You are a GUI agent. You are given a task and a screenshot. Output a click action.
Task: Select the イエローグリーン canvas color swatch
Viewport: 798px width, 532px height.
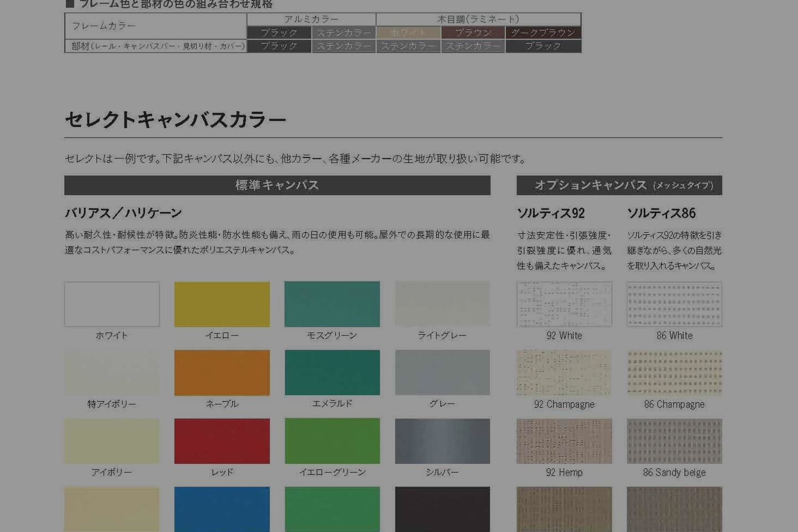[332, 441]
